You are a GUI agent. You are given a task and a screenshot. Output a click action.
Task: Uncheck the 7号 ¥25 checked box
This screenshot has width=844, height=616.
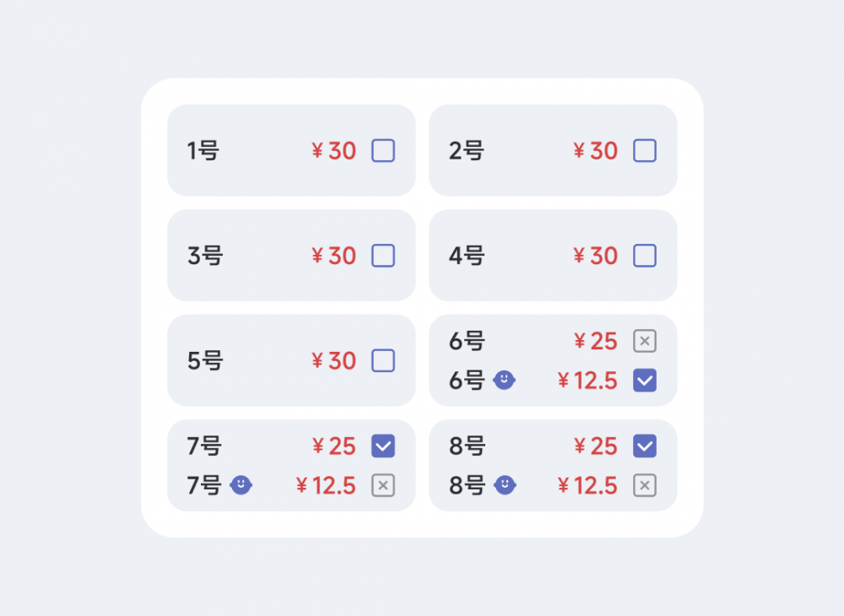pos(383,446)
